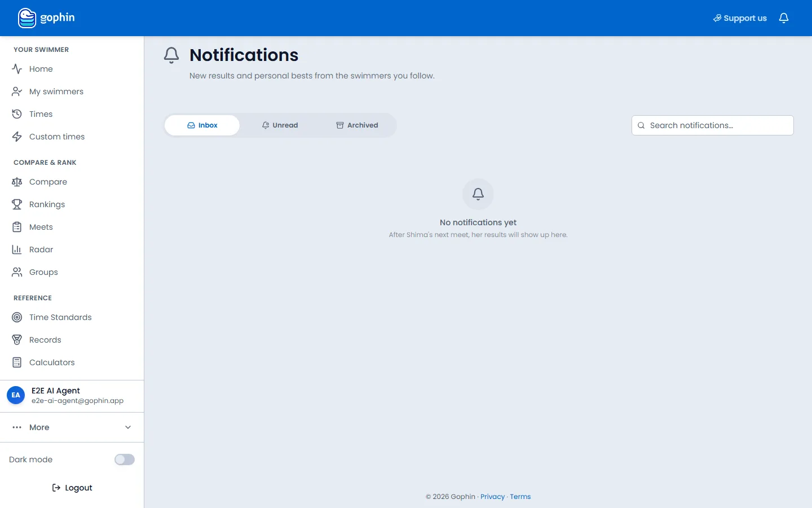The width and height of the screenshot is (812, 508).
Task: Switch to the Archived tab
Action: click(x=357, y=125)
